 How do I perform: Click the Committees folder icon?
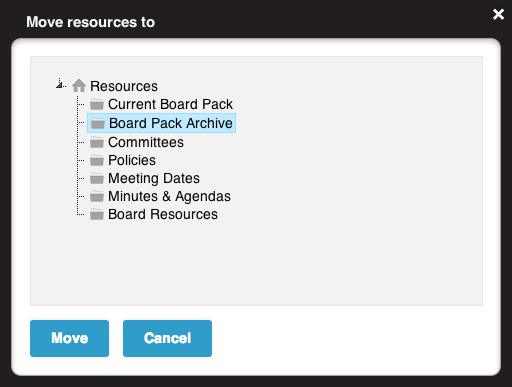click(97, 142)
